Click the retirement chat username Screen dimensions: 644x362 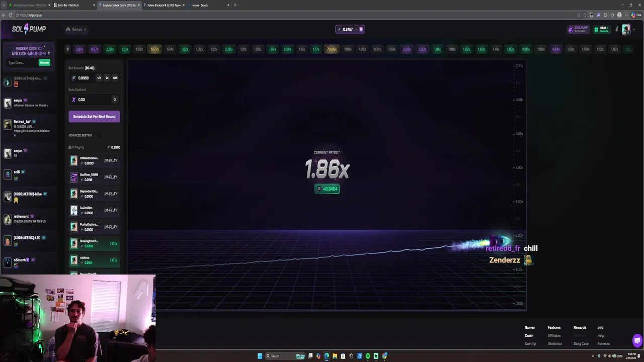(21, 216)
